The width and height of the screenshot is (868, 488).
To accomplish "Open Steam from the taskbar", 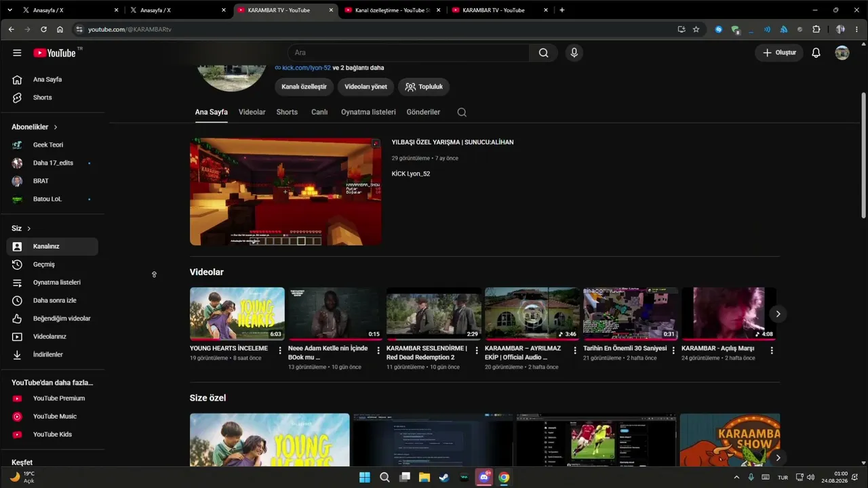I will [x=444, y=477].
